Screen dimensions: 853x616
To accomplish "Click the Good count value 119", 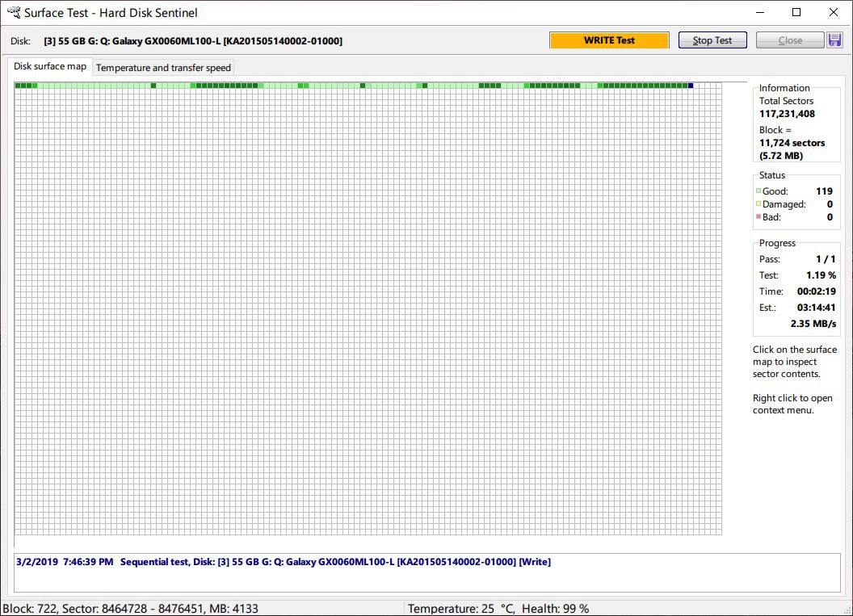I will tap(824, 191).
